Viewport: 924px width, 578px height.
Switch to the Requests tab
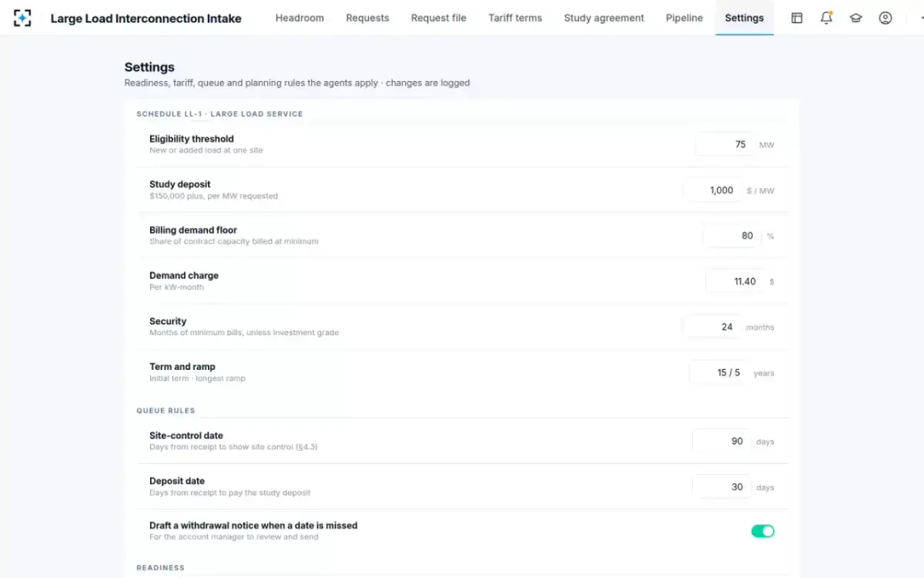click(x=367, y=18)
